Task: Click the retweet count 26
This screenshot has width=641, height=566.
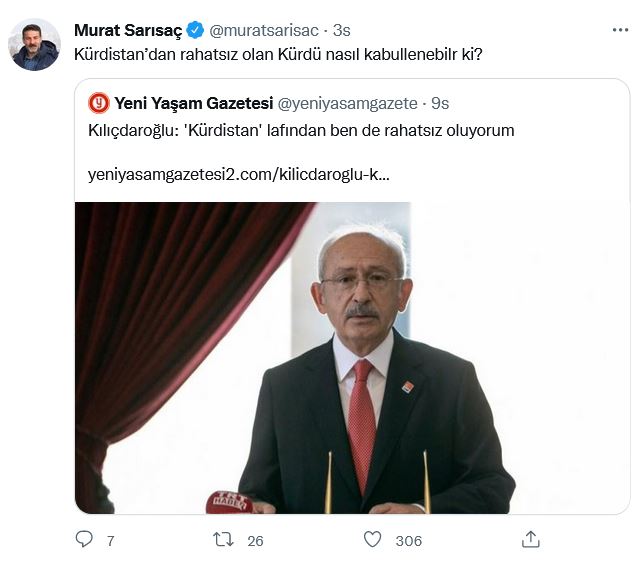Action: (x=255, y=540)
